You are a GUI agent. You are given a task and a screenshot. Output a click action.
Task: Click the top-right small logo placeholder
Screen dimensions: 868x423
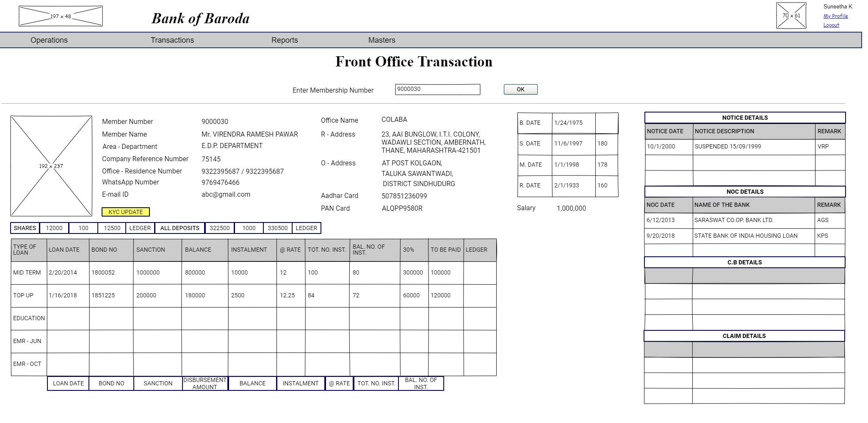point(791,16)
